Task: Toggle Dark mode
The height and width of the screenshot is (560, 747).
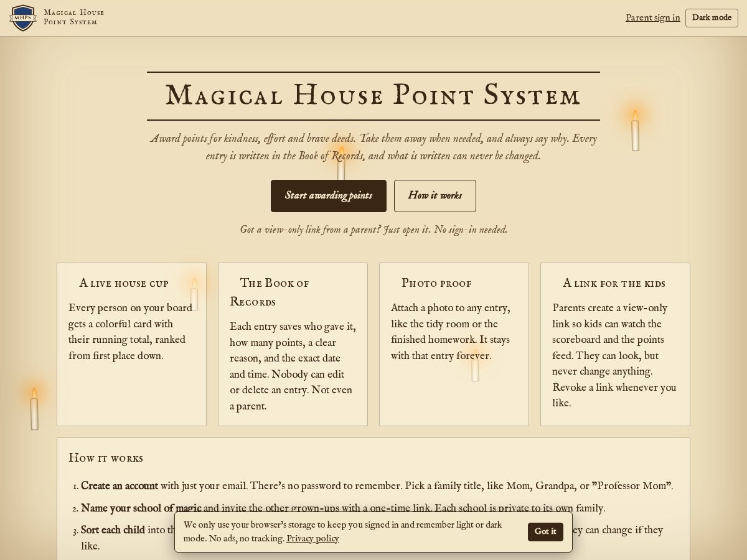Action: (x=712, y=17)
